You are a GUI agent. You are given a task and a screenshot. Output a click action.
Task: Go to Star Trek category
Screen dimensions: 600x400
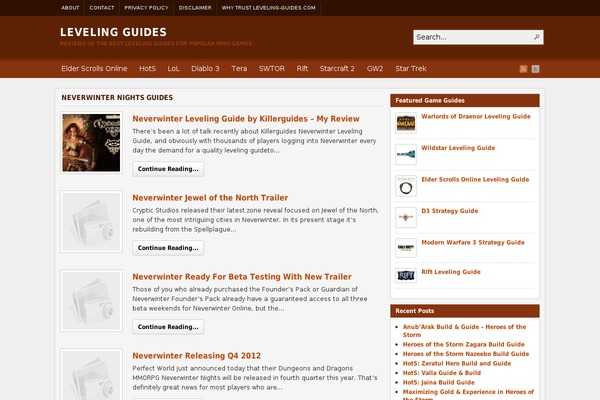[411, 69]
